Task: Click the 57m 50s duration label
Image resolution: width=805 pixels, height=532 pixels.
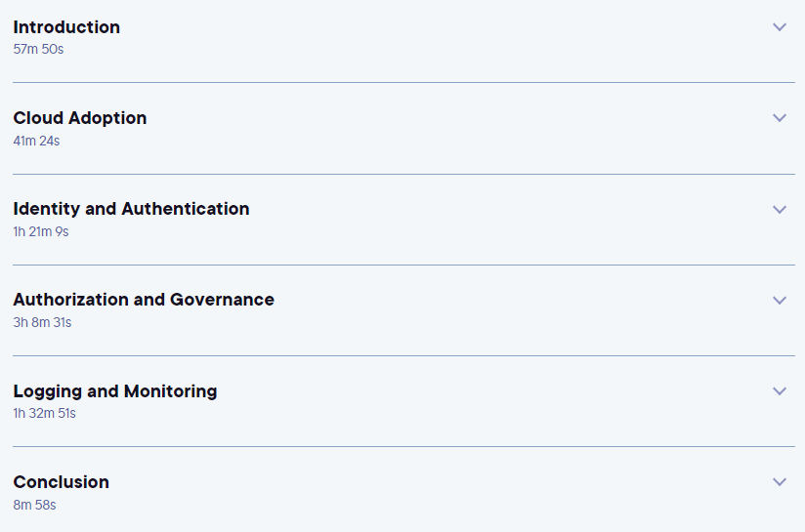Action: coord(38,49)
